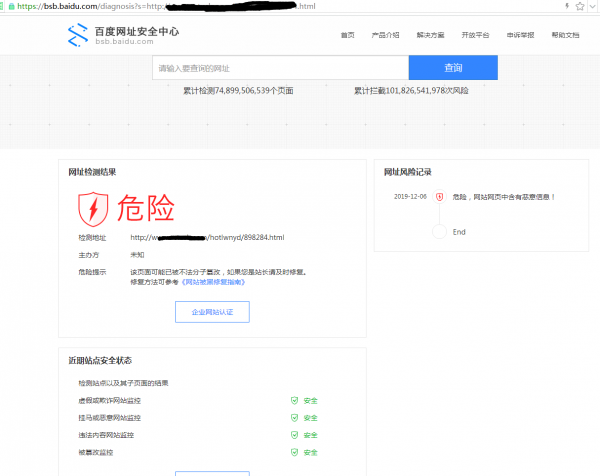Click the bookmark star icon in address bar
600x476 pixels.
(x=580, y=6)
